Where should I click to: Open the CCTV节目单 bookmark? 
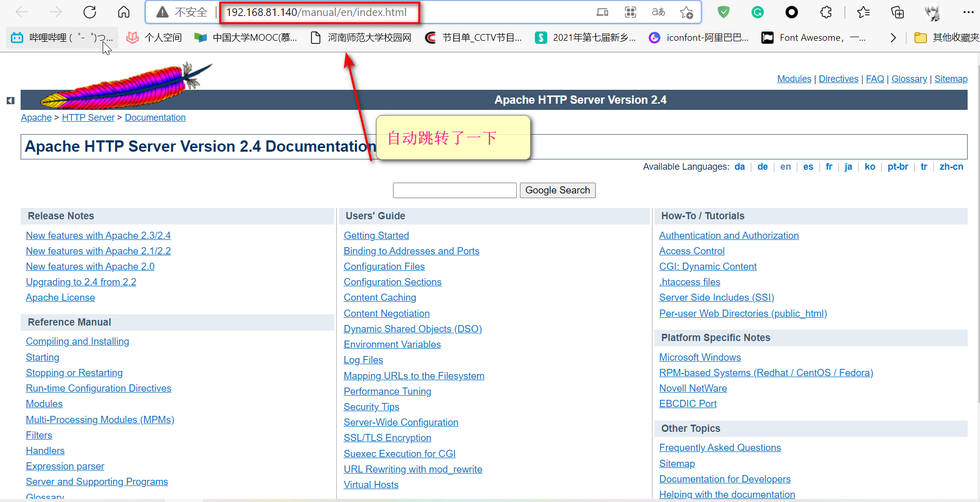tap(473, 38)
